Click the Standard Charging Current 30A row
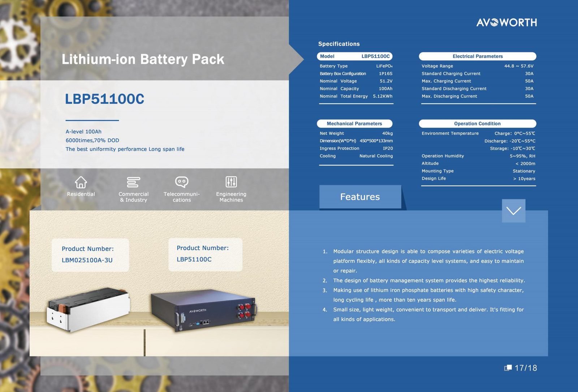The height and width of the screenshot is (392, 578). point(478,74)
